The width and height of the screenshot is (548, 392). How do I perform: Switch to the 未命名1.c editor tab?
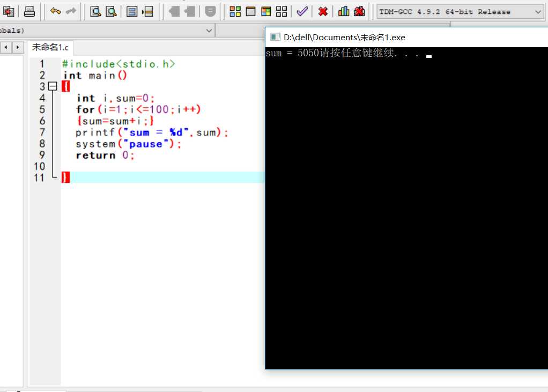coord(50,47)
